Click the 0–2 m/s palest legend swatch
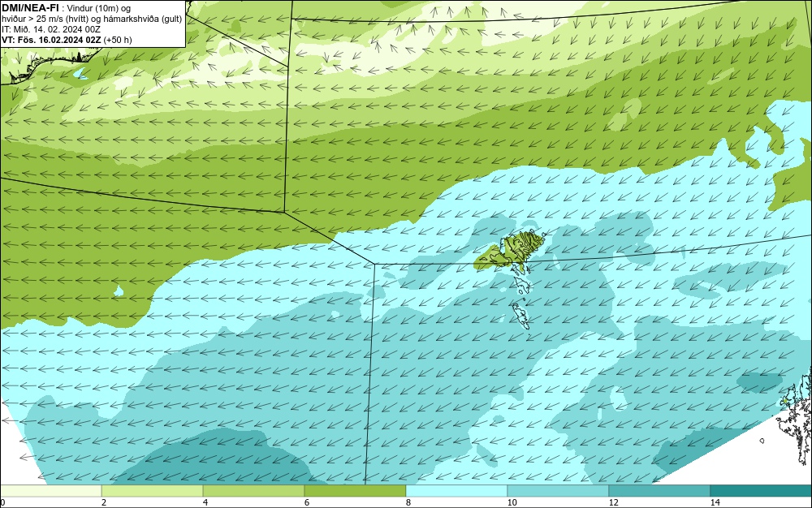The width and height of the screenshot is (812, 508). (50, 491)
